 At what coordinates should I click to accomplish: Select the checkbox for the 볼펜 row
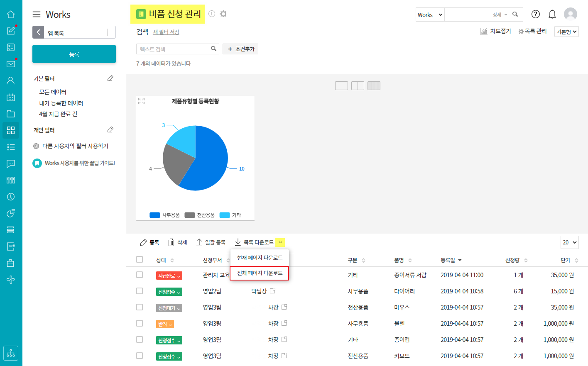coord(140,323)
